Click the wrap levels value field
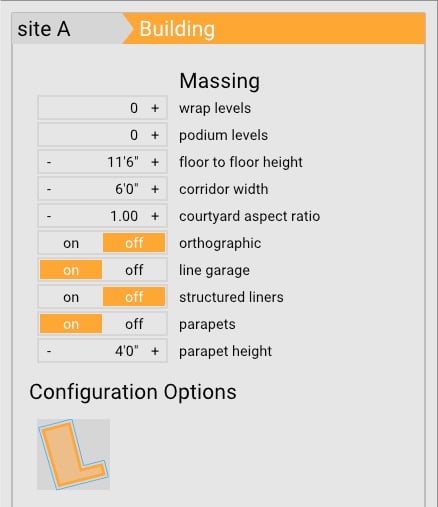This screenshot has width=438, height=507. (x=103, y=108)
